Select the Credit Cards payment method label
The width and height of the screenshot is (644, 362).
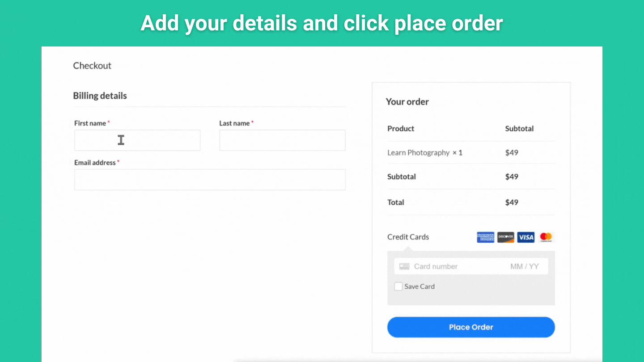(408, 237)
